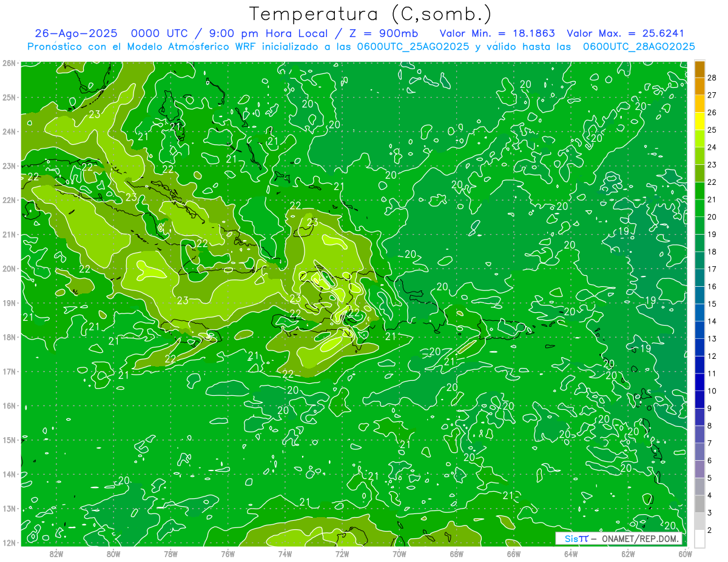728x562 pixels.
Task: Select the date "26-Ago-2025" in header
Action: tap(75, 33)
